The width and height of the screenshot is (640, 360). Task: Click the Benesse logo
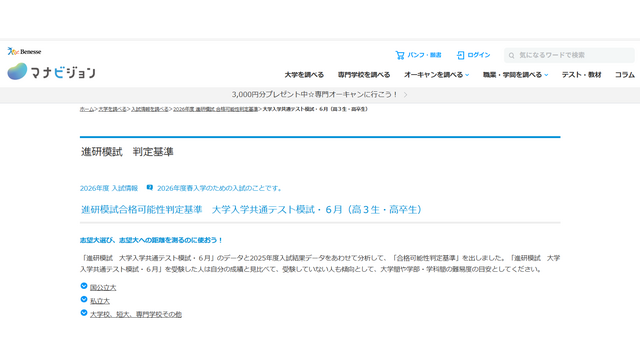24,51
